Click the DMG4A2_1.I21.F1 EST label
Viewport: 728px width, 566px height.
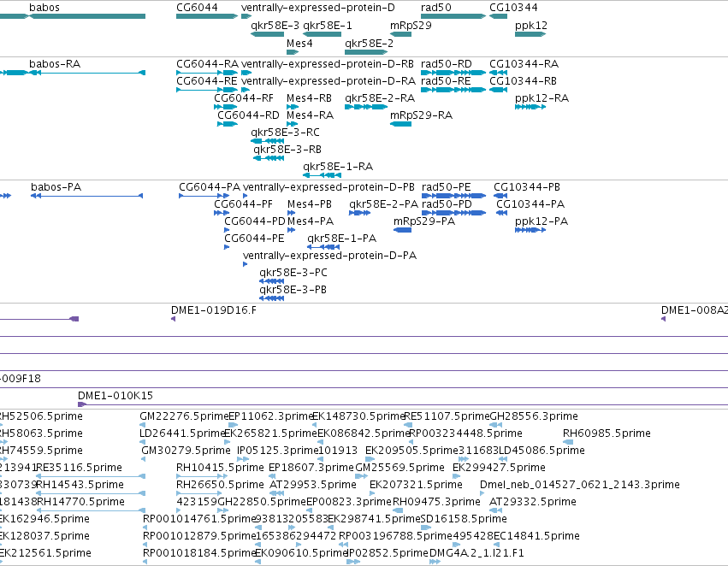point(476,553)
